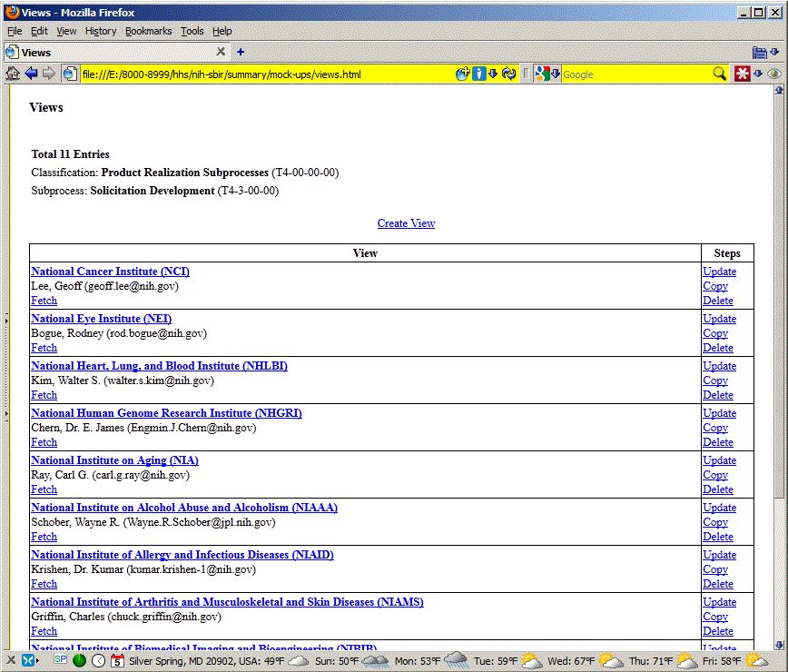Image resolution: width=788 pixels, height=672 pixels.
Task: Click the SP status bar icon
Action: (60, 659)
